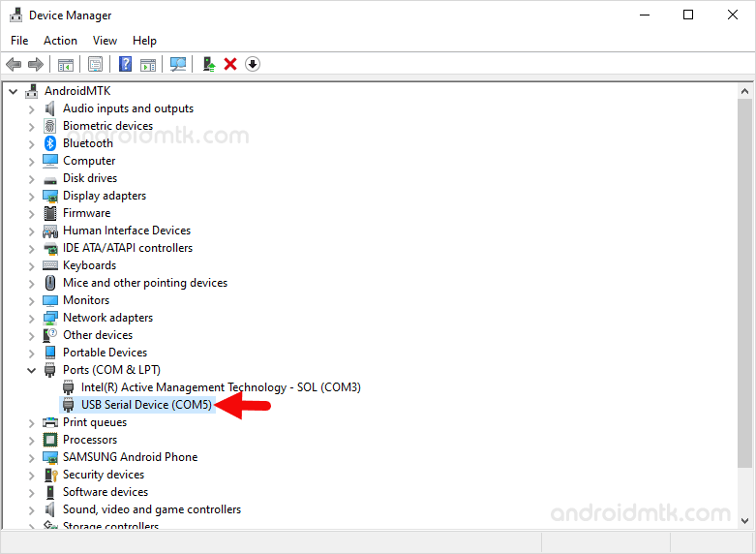Click the USB Serial Device port icon
Screen dimensions: 756x554
point(69,405)
